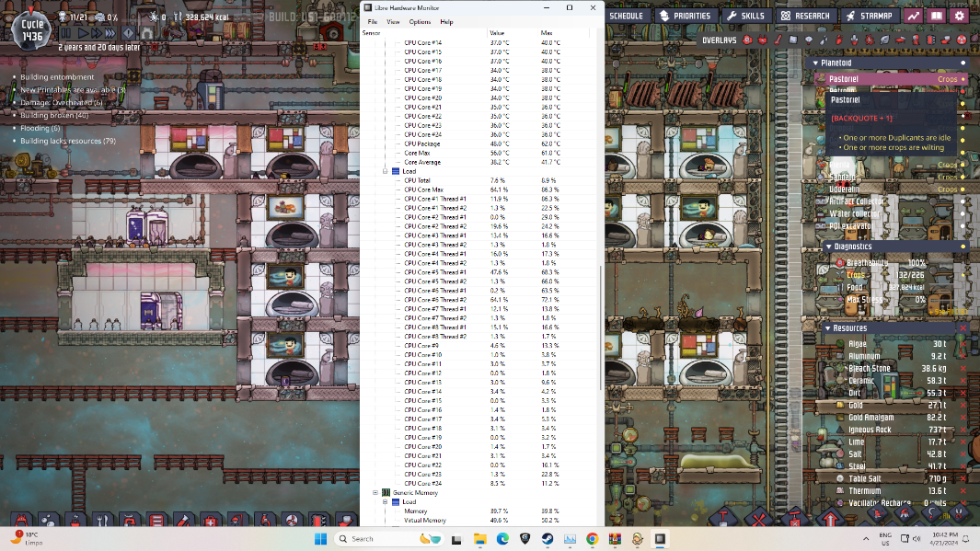Open the Starmap screen

pos(866,16)
